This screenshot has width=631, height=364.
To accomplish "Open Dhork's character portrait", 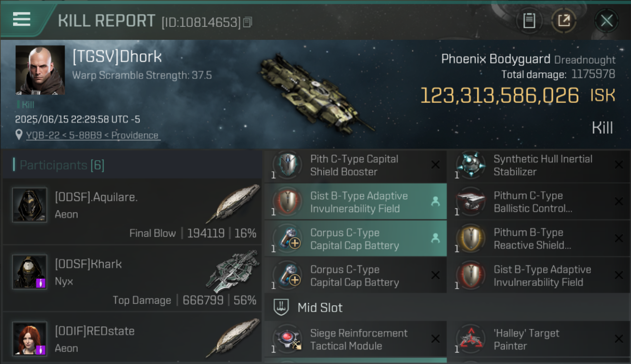I will coord(40,70).
